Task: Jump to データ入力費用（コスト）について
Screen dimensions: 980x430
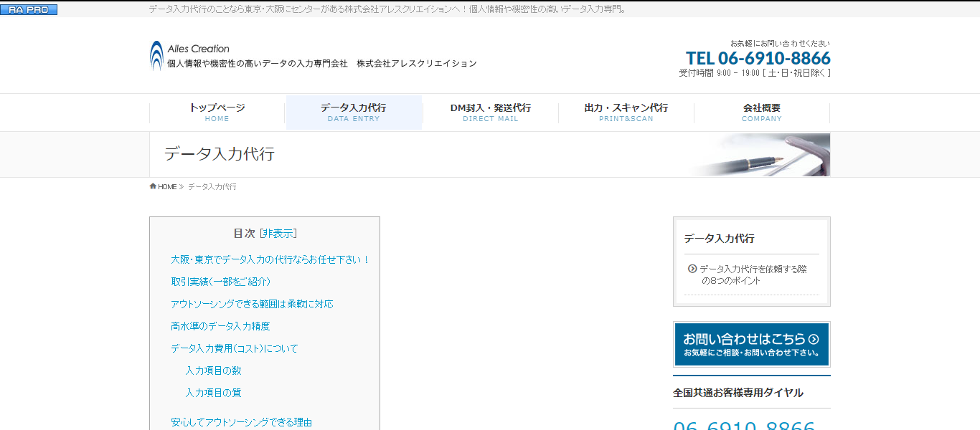Action: [234, 348]
